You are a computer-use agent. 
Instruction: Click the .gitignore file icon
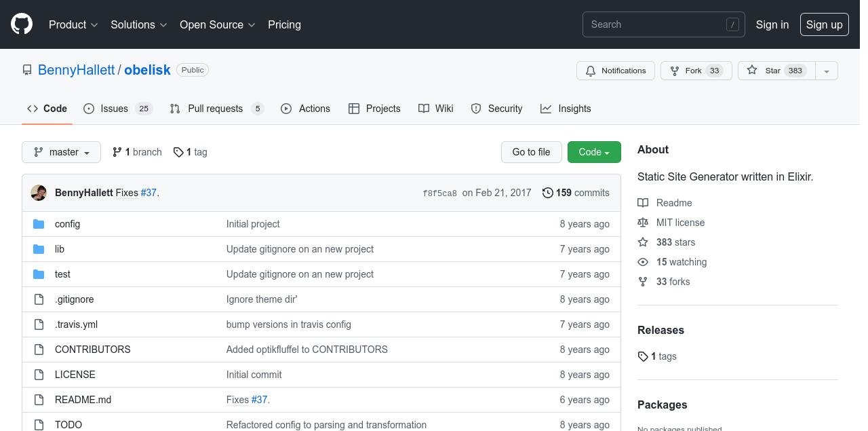[x=39, y=299]
